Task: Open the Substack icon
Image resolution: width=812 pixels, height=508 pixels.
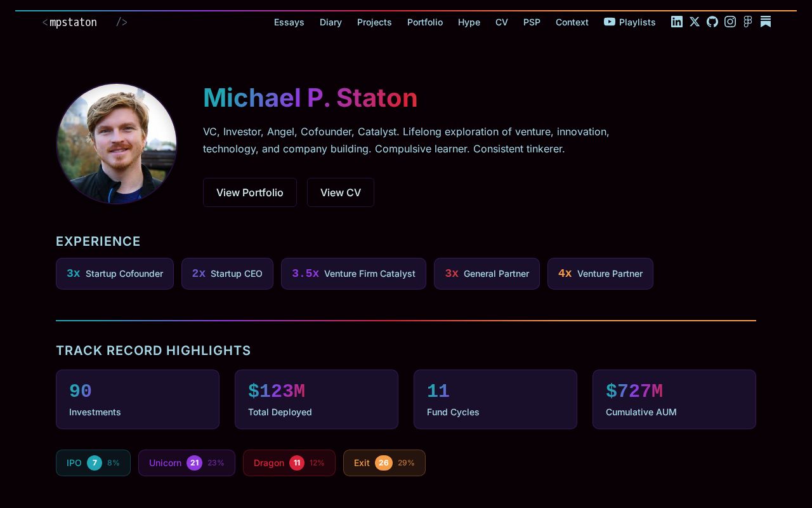Action: [x=766, y=22]
